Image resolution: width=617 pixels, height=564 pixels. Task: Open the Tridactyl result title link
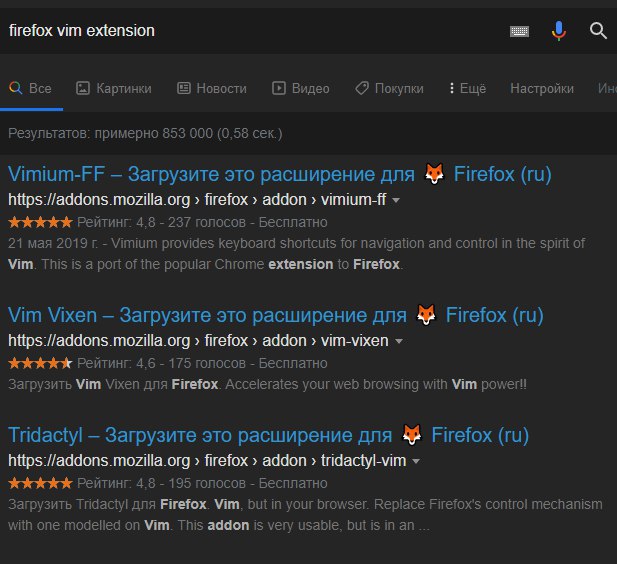[268, 435]
